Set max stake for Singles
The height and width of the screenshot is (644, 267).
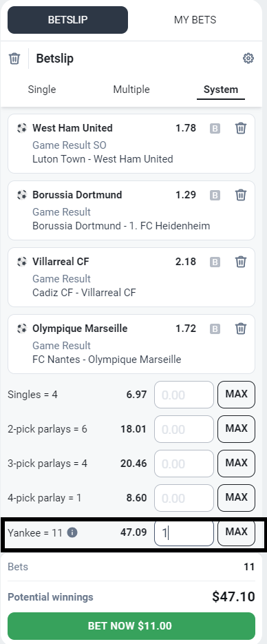click(x=236, y=395)
